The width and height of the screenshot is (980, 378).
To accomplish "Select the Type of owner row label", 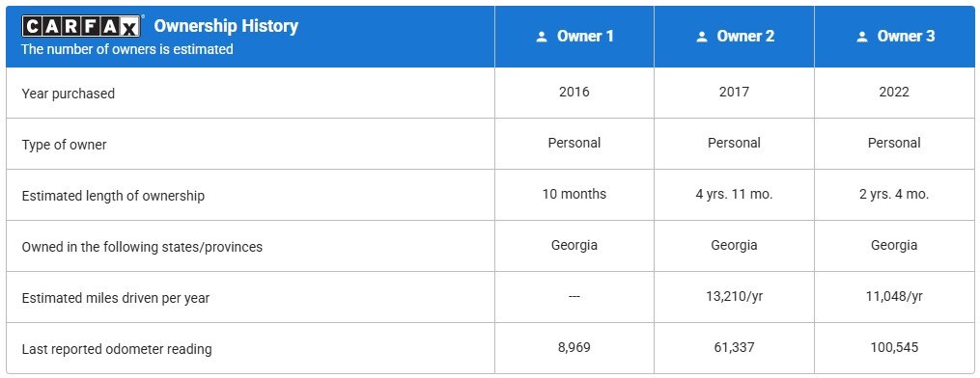I will coord(65,145).
